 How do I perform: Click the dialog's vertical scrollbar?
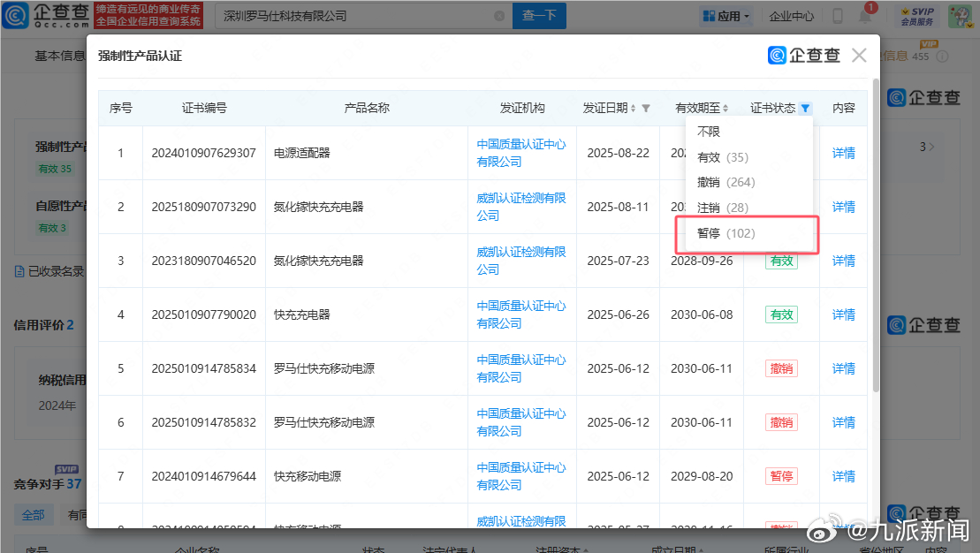point(876,236)
